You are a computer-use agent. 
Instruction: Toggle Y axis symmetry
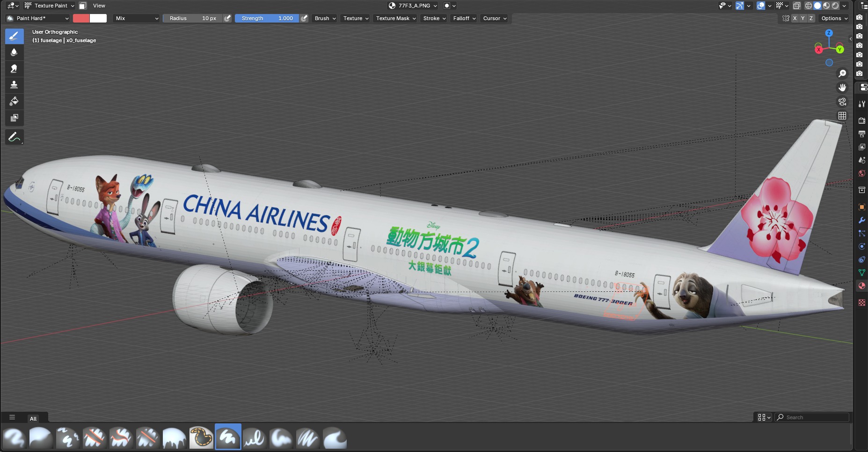click(803, 18)
